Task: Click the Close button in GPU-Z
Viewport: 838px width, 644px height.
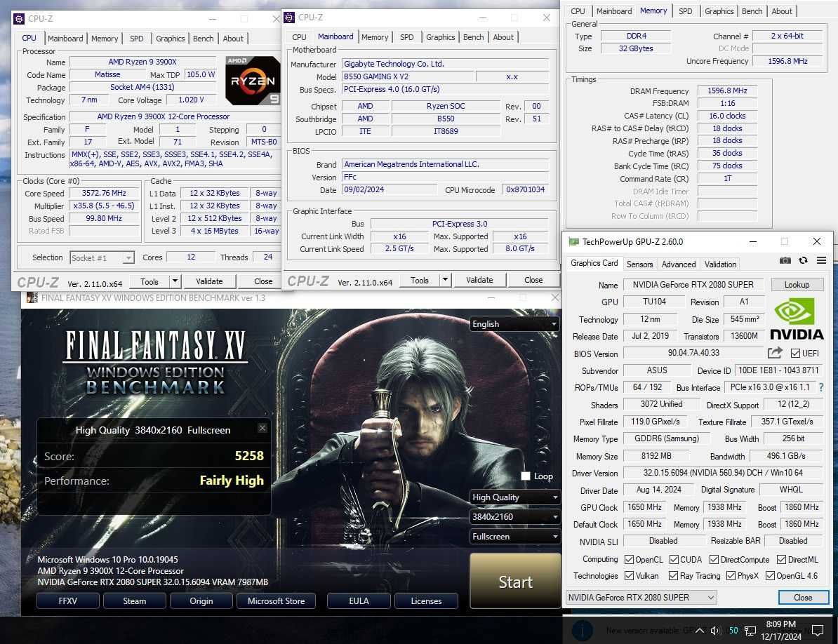Action: [x=802, y=597]
